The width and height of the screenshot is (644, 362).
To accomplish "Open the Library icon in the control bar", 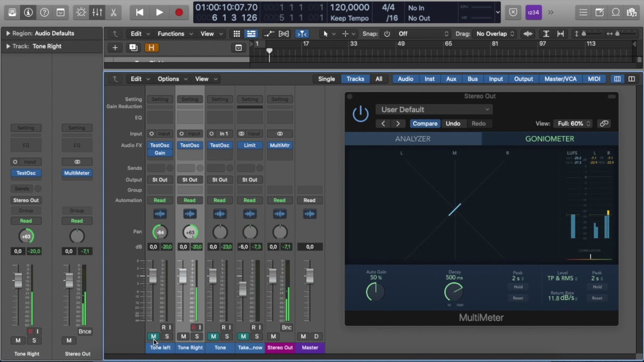I will click(12, 12).
